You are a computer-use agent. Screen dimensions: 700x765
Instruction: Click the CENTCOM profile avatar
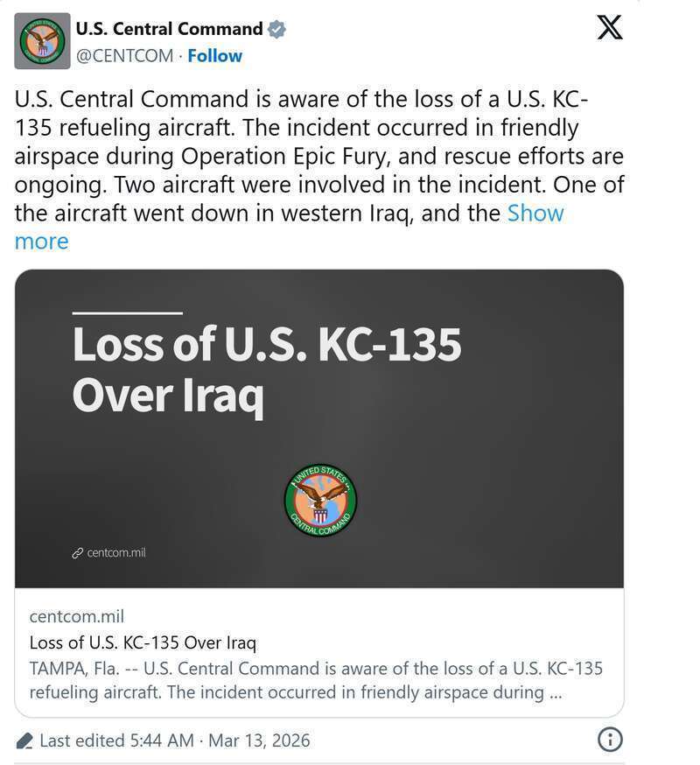click(42, 41)
